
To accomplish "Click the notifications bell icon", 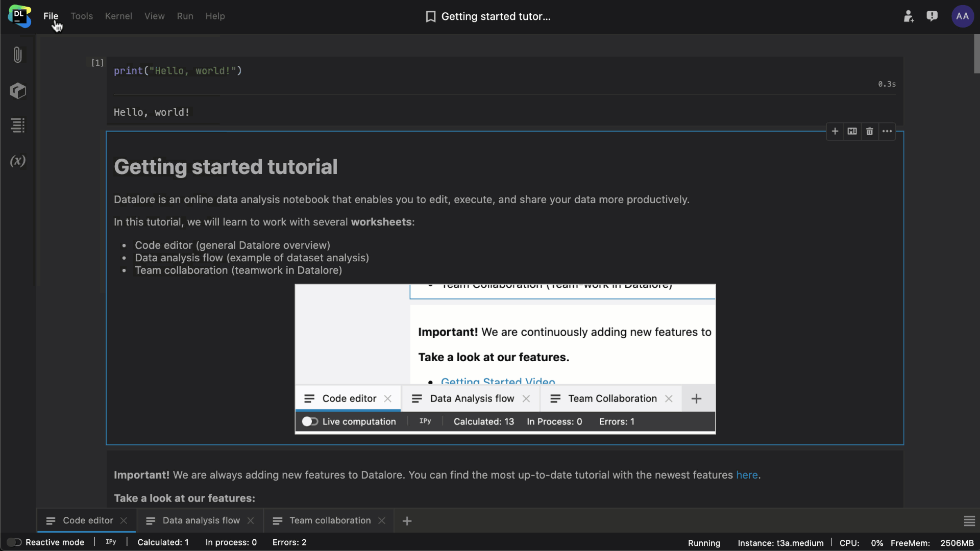I will pyautogui.click(x=934, y=16).
